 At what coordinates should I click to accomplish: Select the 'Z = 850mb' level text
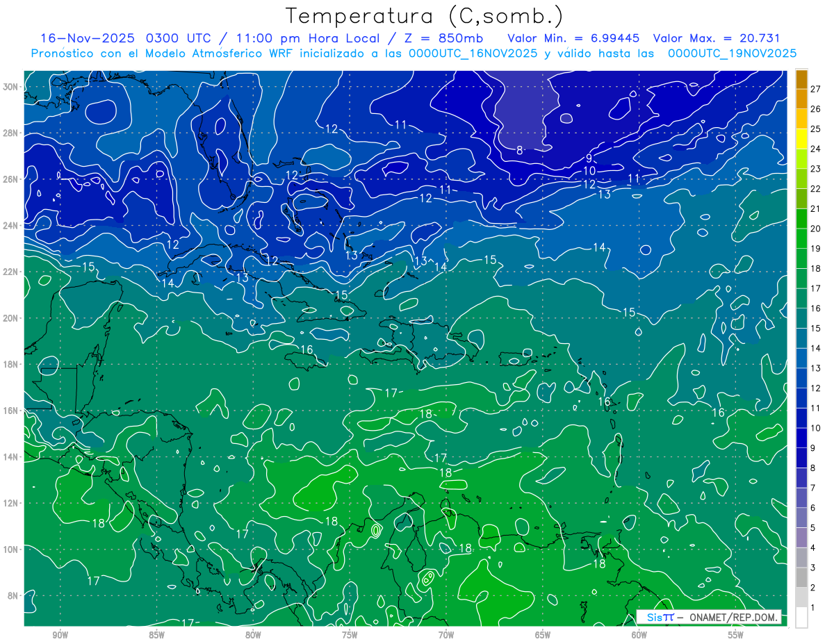click(445, 38)
